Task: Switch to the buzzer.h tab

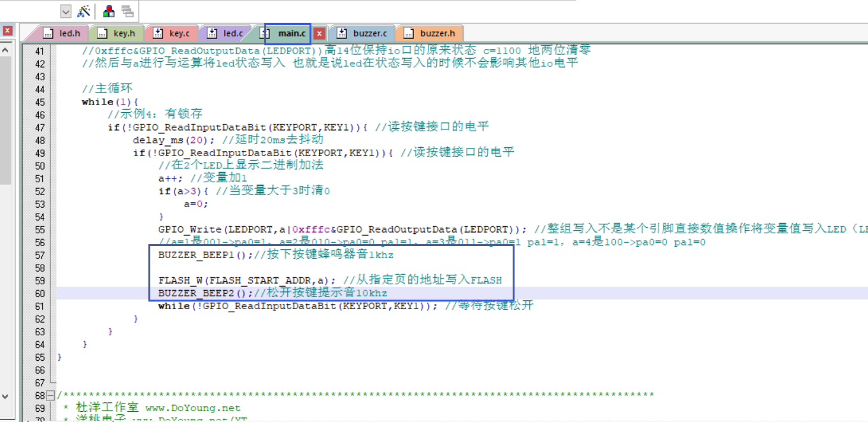Action: click(430, 33)
